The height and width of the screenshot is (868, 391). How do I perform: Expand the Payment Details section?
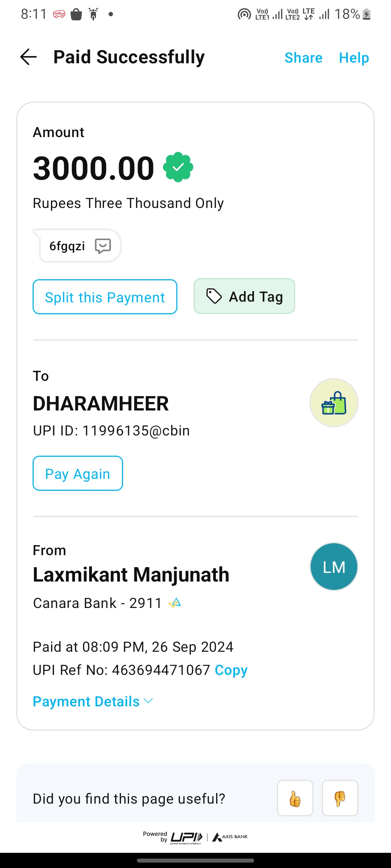[x=93, y=702]
